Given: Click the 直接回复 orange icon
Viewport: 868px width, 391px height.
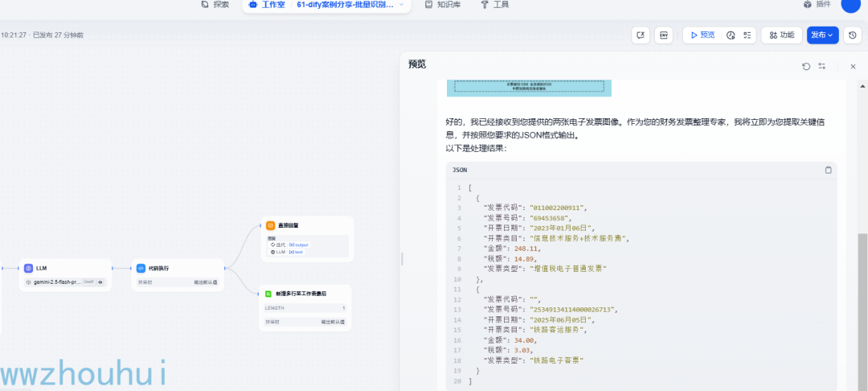Looking at the screenshot, I should coord(271,225).
